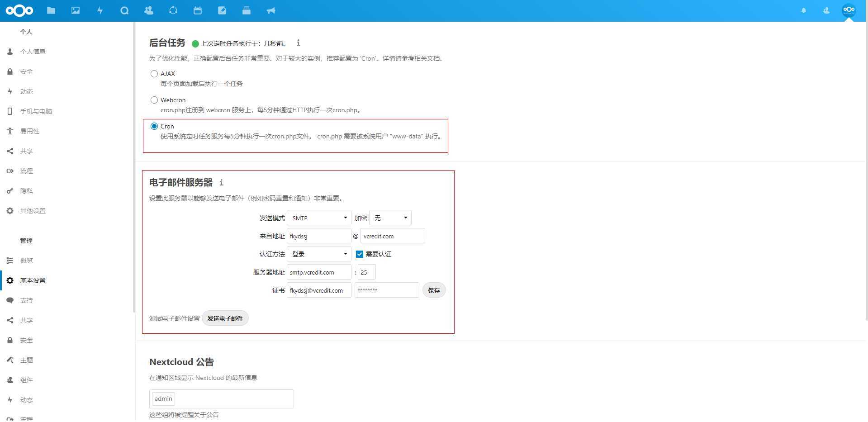The width and height of the screenshot is (868, 422).
Task: Open the Files app folder icon
Action: pos(51,10)
